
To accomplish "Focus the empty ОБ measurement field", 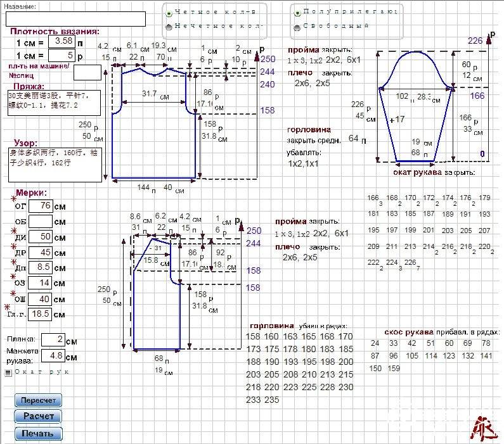I will coord(41,222).
